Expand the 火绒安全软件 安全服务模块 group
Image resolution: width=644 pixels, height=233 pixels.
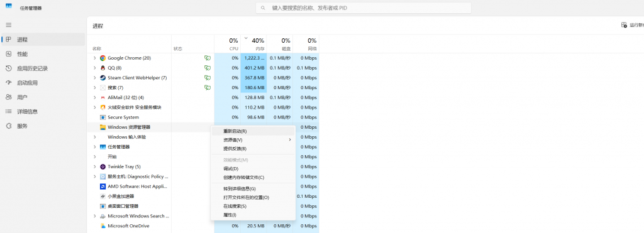94,107
